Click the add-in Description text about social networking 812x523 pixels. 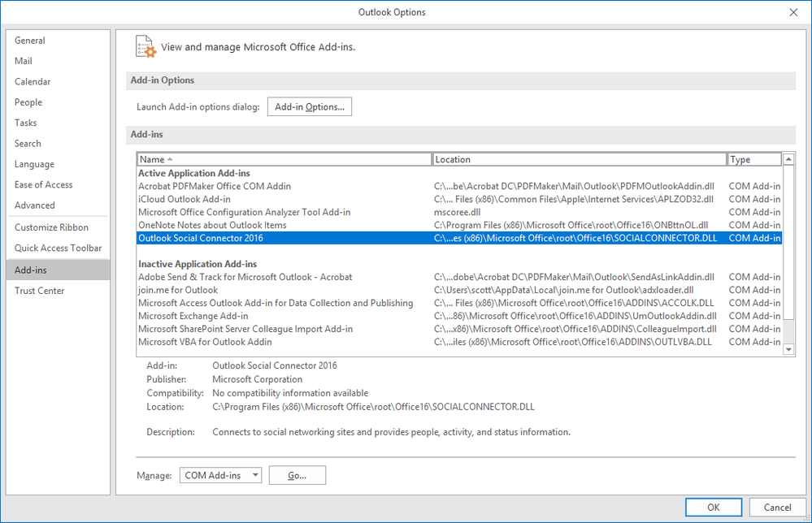pyautogui.click(x=392, y=432)
